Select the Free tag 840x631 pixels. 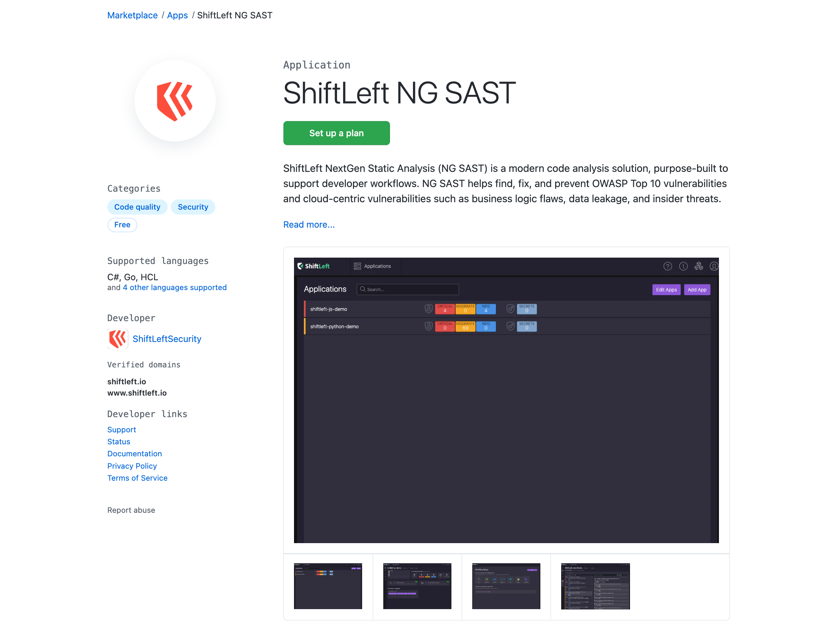[122, 225]
